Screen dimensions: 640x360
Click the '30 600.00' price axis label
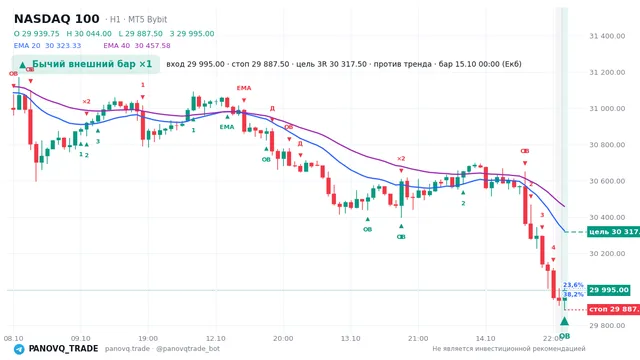[607, 181]
